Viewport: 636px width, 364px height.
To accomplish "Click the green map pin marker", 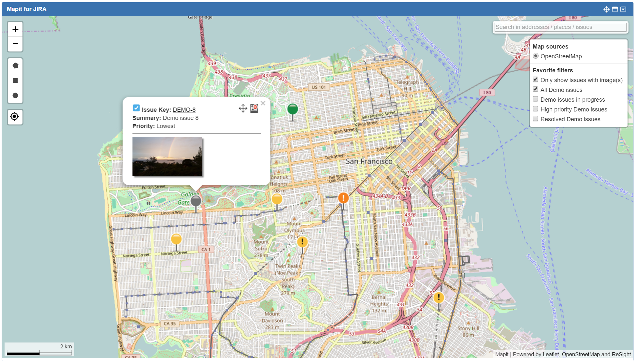I will pyautogui.click(x=292, y=109).
